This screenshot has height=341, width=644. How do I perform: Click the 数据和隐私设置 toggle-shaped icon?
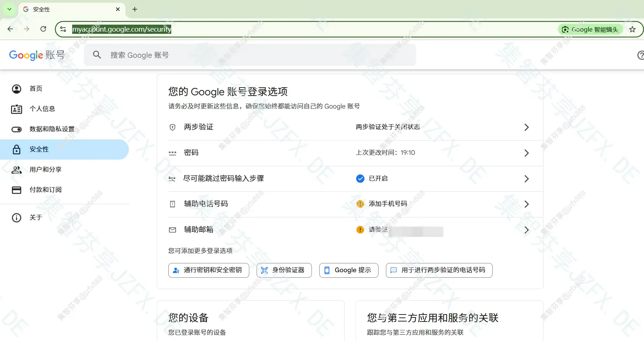pyautogui.click(x=17, y=129)
